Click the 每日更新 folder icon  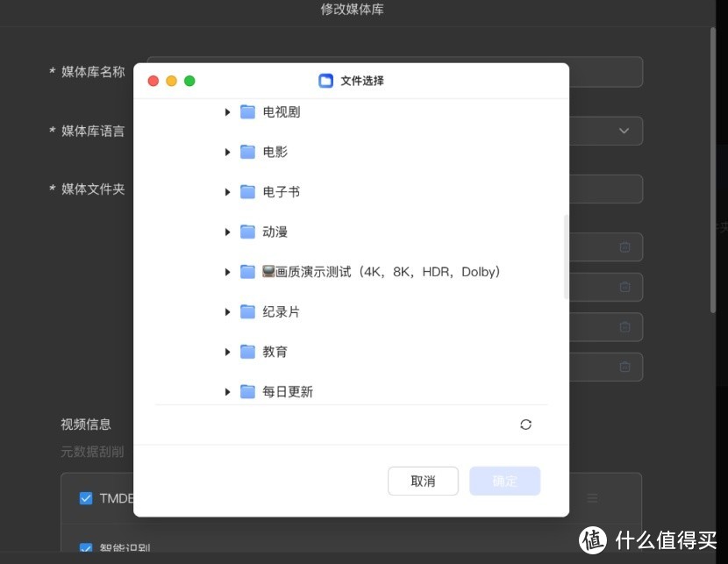tap(246, 391)
